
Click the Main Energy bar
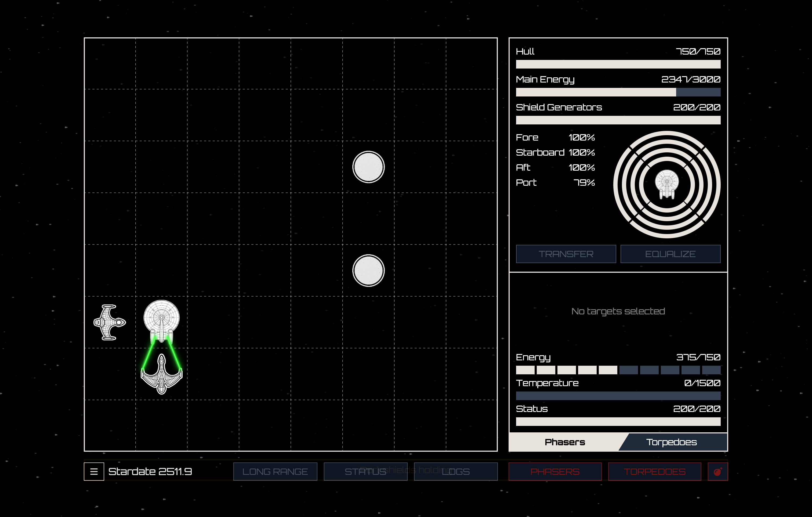[618, 92]
